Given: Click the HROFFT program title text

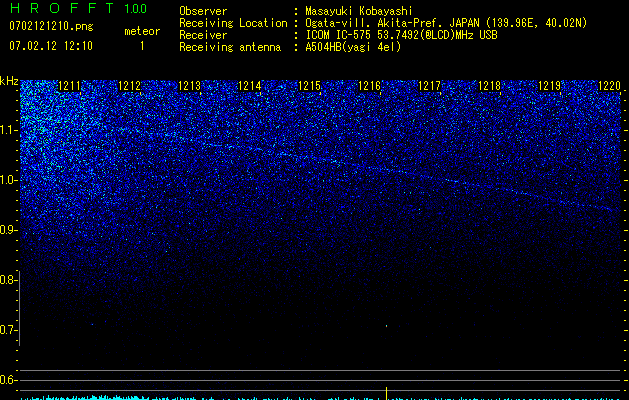Looking at the screenshot, I should (62, 8).
